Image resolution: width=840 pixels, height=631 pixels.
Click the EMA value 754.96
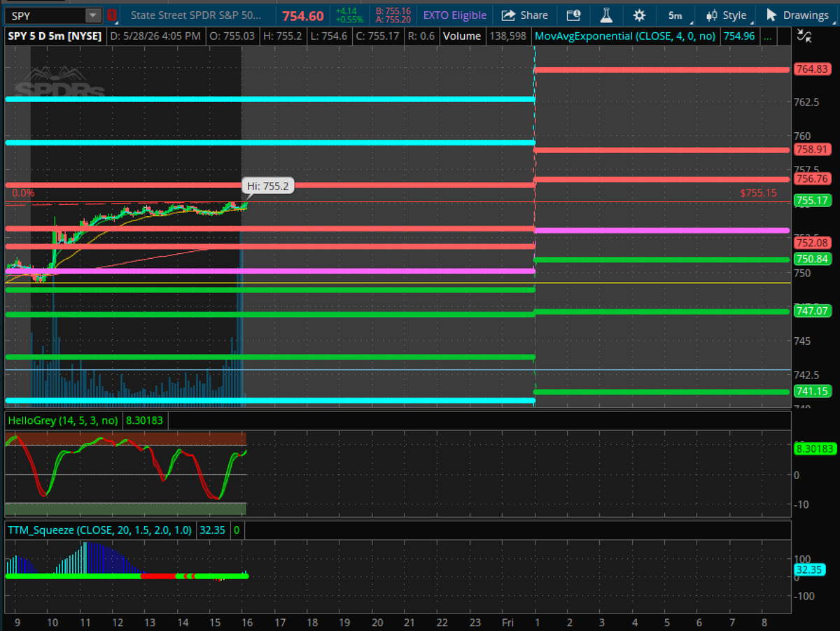[x=739, y=36]
